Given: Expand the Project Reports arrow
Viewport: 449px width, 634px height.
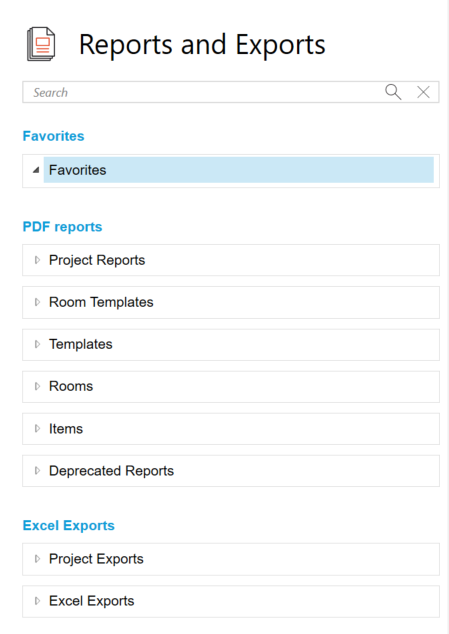Looking at the screenshot, I should tap(37, 260).
